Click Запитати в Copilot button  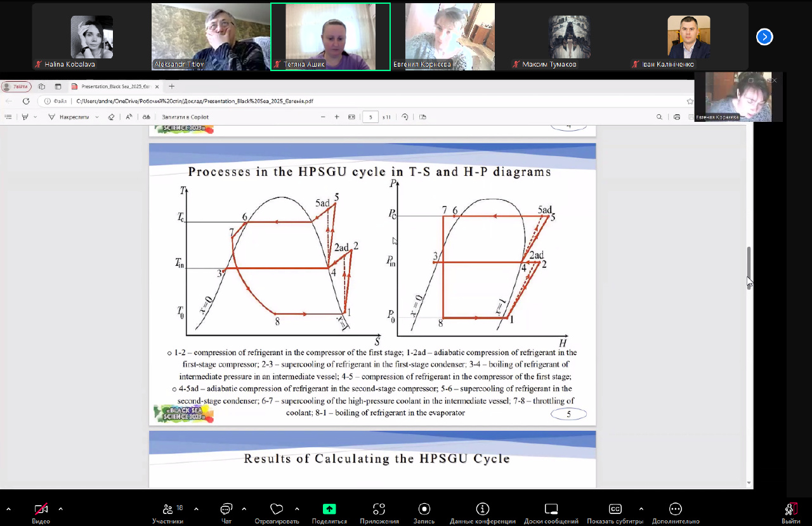pos(185,117)
